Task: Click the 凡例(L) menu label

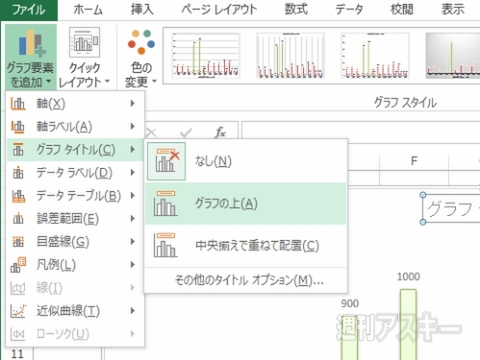Action: (x=56, y=265)
